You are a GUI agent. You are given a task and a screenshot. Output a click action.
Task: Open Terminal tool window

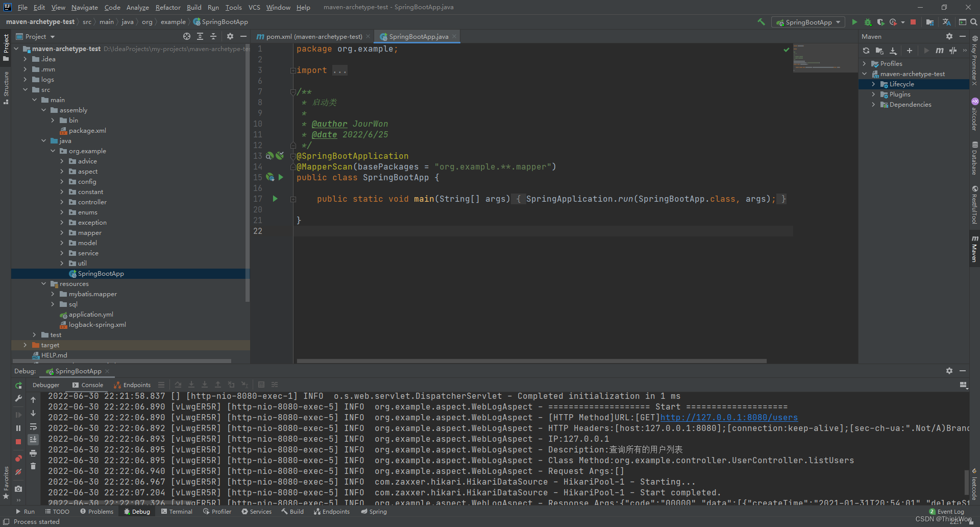(x=177, y=512)
